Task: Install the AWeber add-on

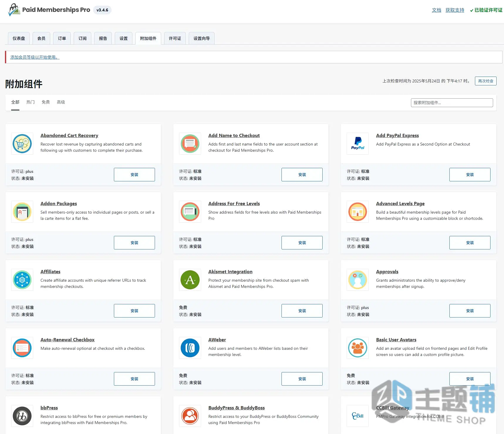Action: [x=302, y=379]
